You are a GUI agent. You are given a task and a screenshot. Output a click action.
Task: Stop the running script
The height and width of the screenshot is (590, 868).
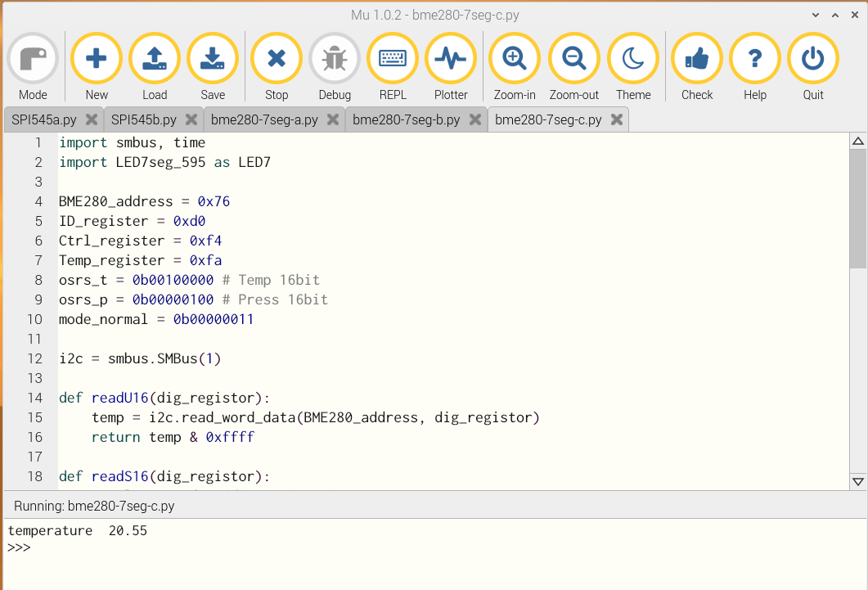(x=277, y=59)
